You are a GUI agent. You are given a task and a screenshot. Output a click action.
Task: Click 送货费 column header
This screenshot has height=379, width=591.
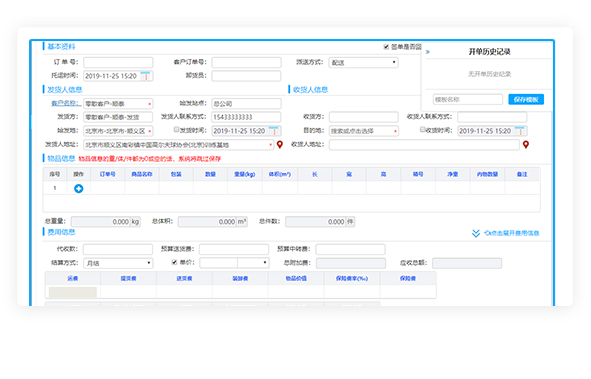click(x=184, y=278)
